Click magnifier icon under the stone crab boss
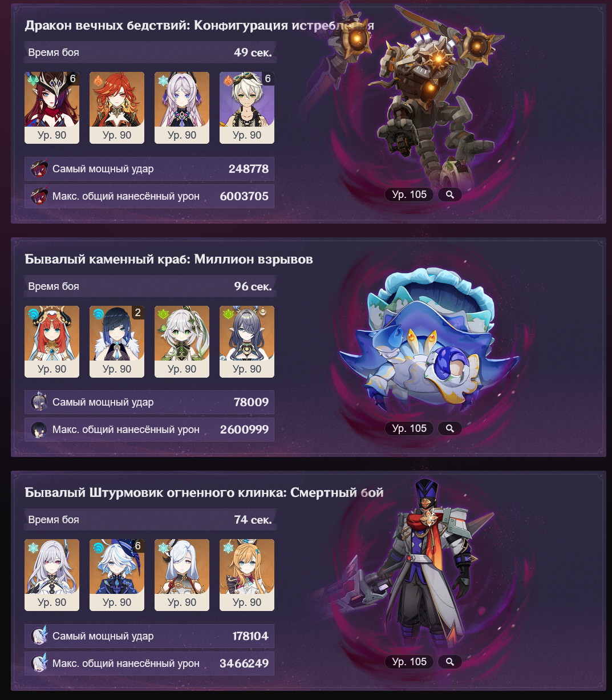Screen dimensions: 612x700 [x=449, y=428]
